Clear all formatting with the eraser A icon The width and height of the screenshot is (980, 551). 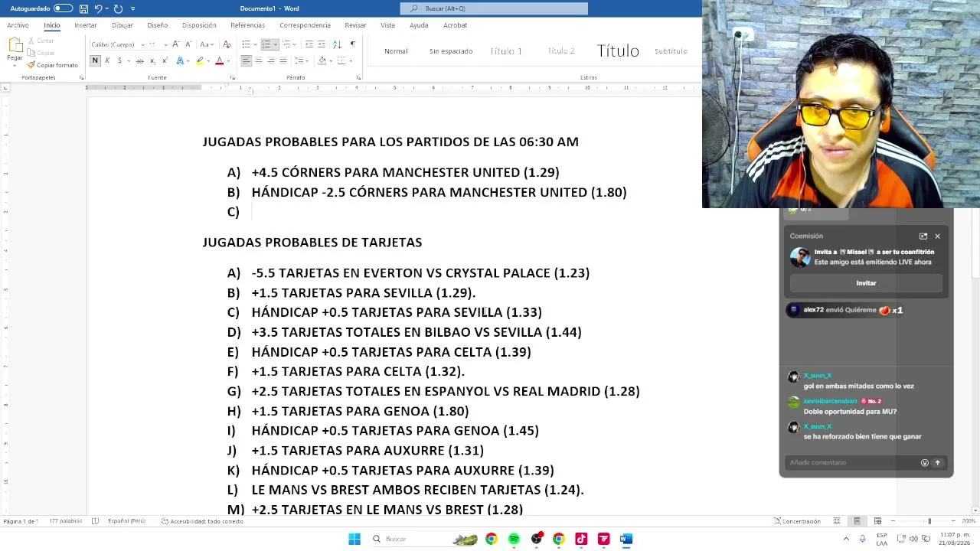point(227,44)
